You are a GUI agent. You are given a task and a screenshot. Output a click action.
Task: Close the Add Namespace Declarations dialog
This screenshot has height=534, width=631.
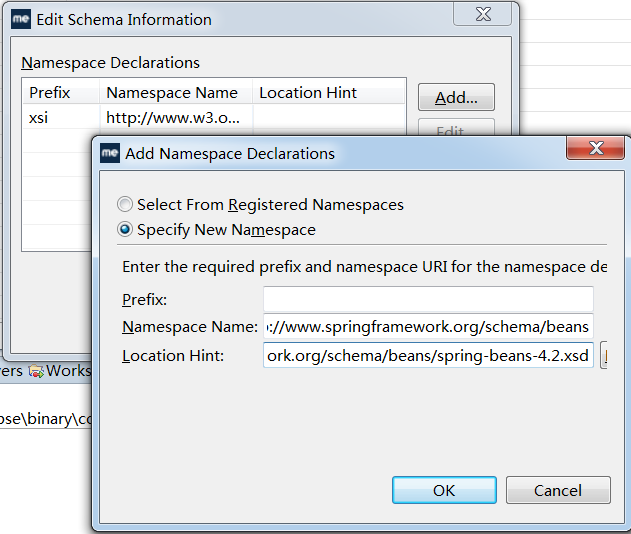[x=596, y=148]
